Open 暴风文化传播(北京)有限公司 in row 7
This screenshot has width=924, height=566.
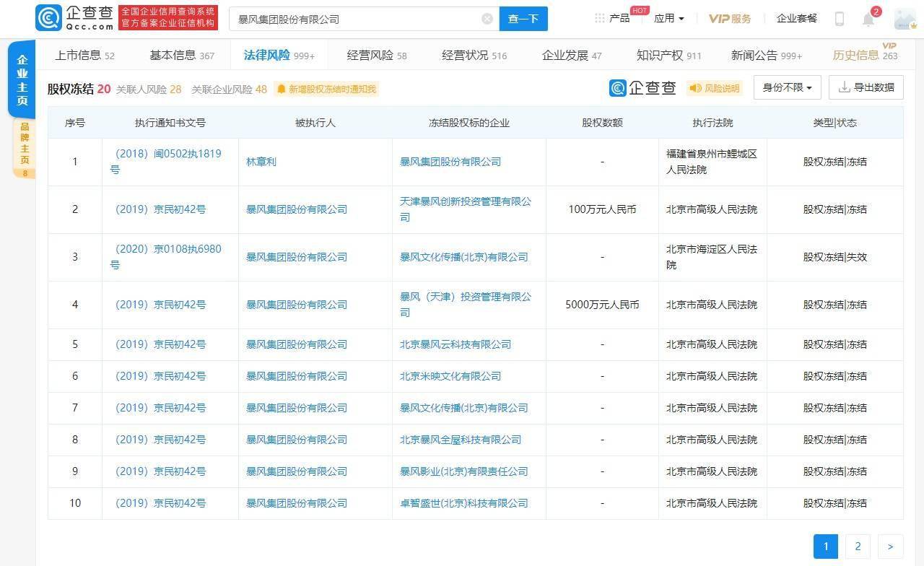pyautogui.click(x=464, y=408)
